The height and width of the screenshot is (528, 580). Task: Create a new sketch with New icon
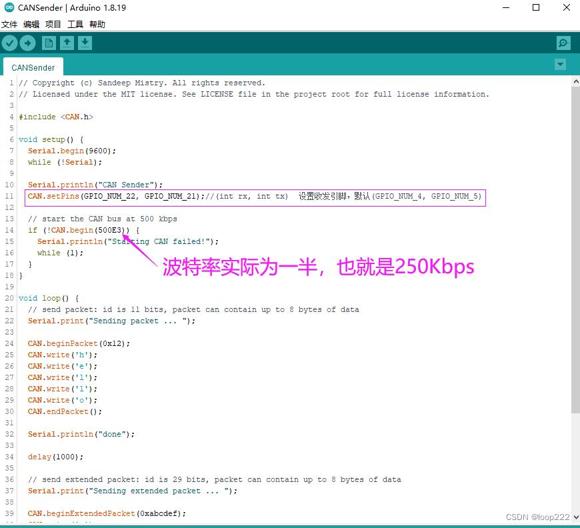point(49,43)
